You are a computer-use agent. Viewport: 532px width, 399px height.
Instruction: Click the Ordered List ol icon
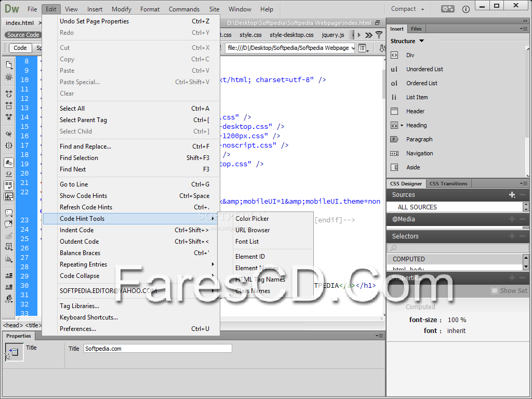tap(394, 83)
